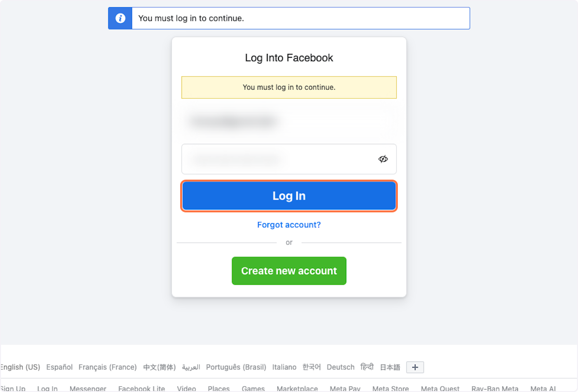The image size is (578, 392).
Task: Switch language to Español
Action: (x=59, y=367)
